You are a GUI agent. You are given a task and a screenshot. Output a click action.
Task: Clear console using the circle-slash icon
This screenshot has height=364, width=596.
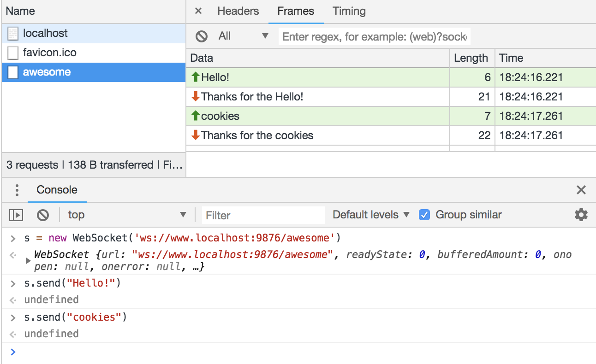pos(43,215)
